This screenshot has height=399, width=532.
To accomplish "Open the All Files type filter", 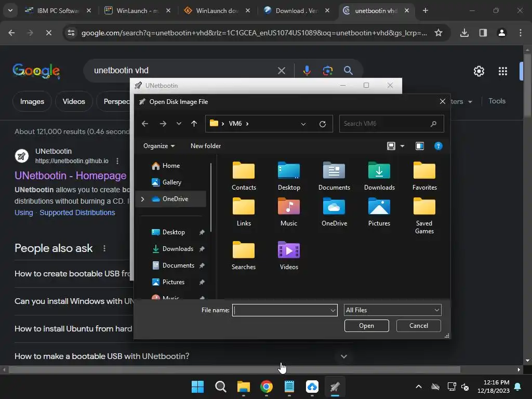I will pos(392,310).
